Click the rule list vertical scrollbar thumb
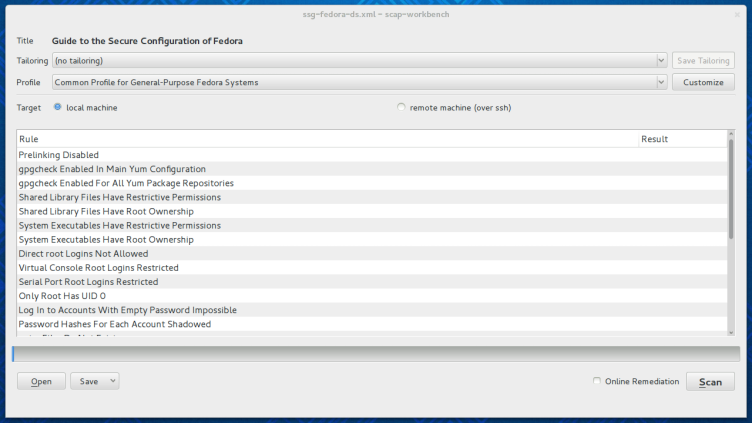The width and height of the screenshot is (752, 423). (731, 189)
